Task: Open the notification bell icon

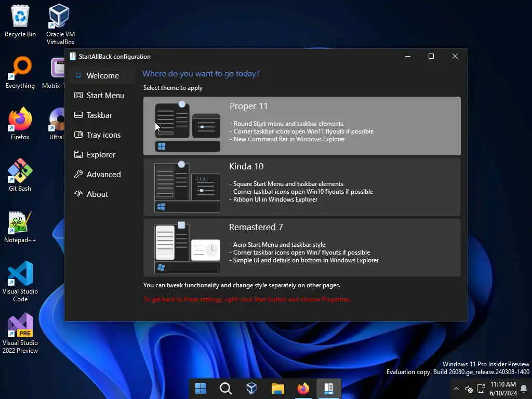Action: click(524, 389)
